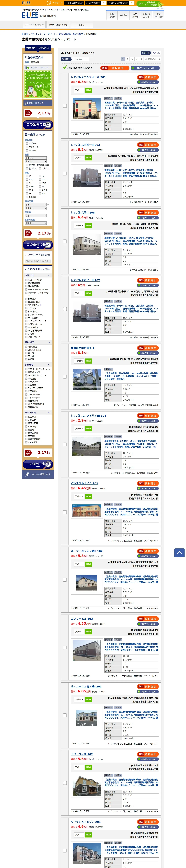This screenshot has height=868, width=186.
Task: Open photo of 南幌町西町戸建て 1
Action: click(87, 379)
